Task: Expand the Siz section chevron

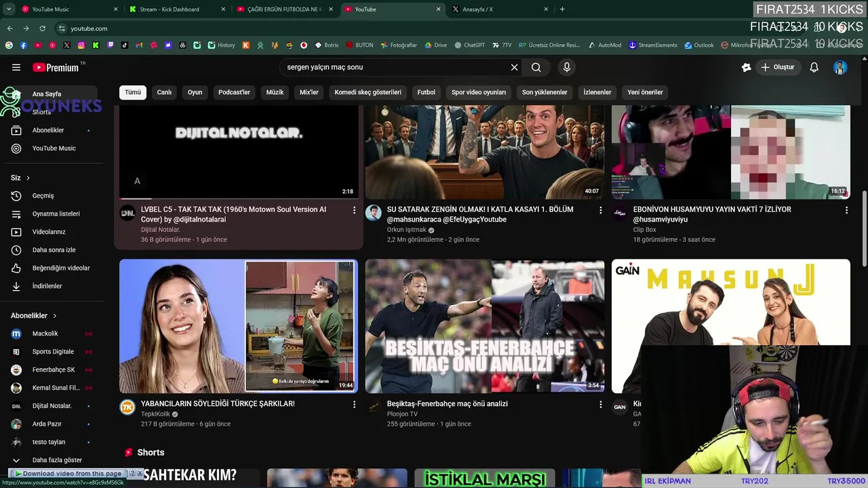Action: 28,178
